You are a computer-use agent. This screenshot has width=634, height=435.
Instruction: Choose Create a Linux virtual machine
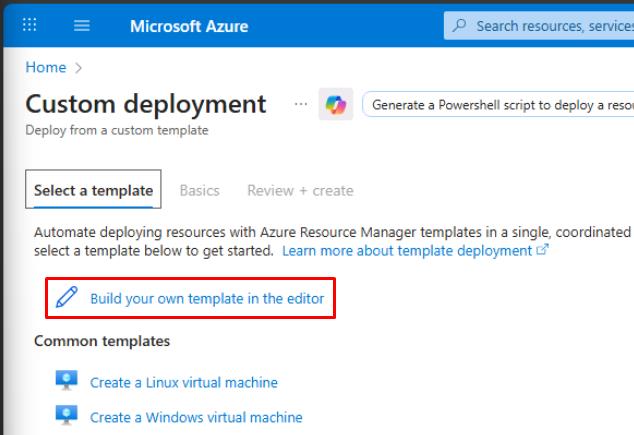pos(184,382)
